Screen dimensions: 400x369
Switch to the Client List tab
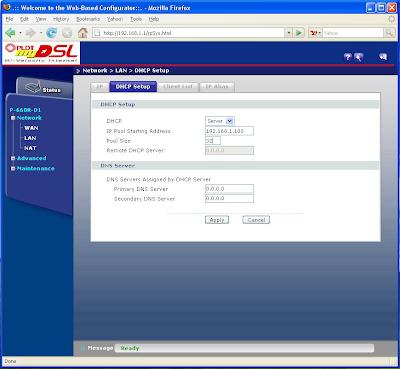tap(178, 87)
